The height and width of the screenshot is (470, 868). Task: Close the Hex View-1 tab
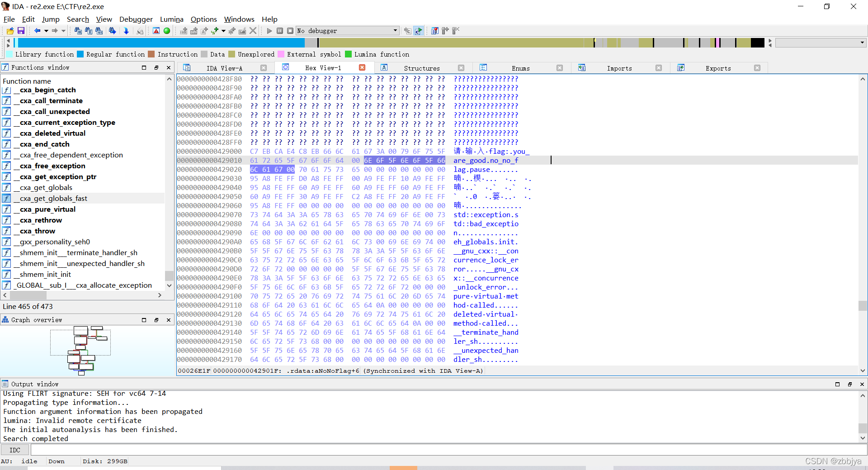click(362, 67)
